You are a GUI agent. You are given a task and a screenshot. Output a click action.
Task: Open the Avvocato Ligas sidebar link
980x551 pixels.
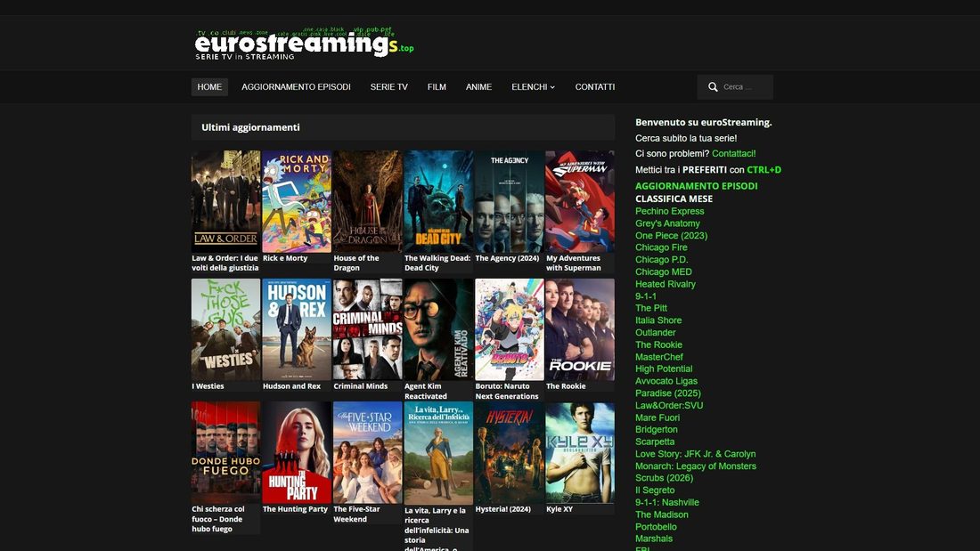coord(666,381)
